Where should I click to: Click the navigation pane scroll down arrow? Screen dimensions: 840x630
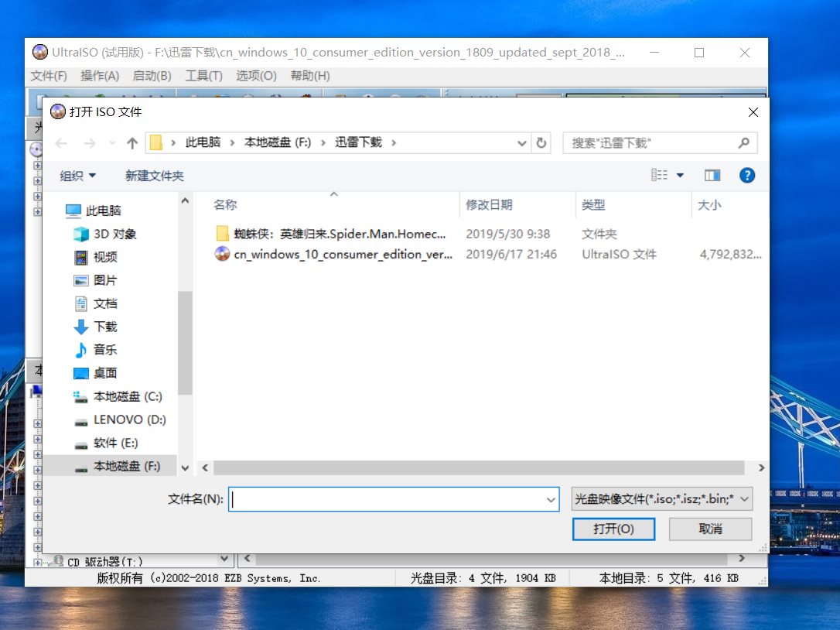coord(185,468)
